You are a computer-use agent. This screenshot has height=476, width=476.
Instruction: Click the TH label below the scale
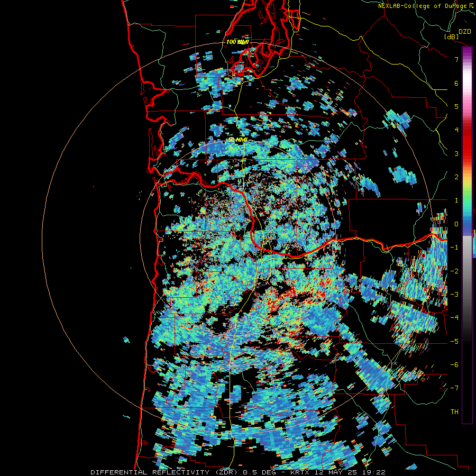coord(454,412)
